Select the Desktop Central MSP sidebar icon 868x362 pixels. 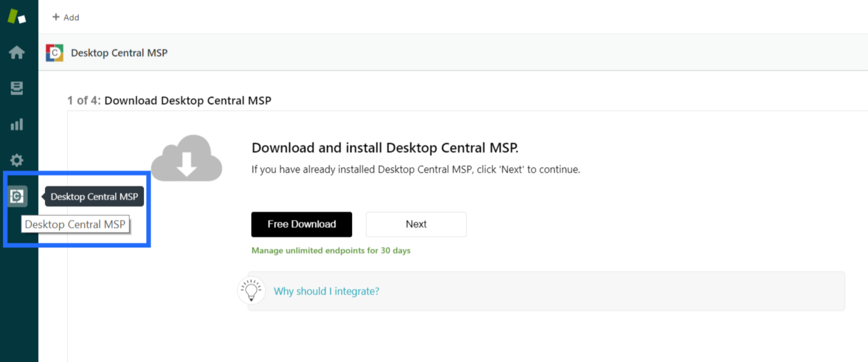point(17,196)
